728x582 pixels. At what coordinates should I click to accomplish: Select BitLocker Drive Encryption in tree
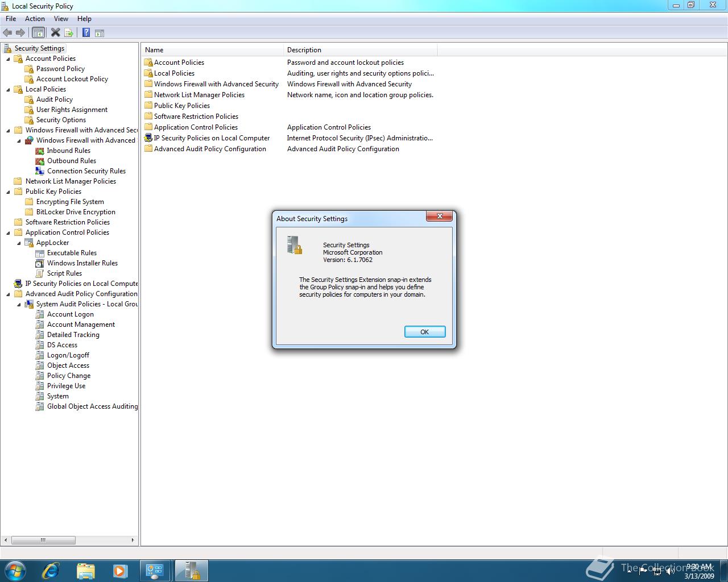[76, 212]
